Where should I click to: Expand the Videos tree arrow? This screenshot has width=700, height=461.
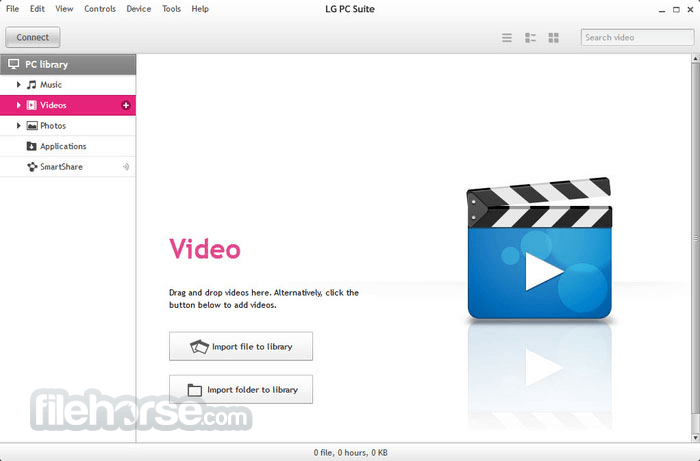pos(18,105)
